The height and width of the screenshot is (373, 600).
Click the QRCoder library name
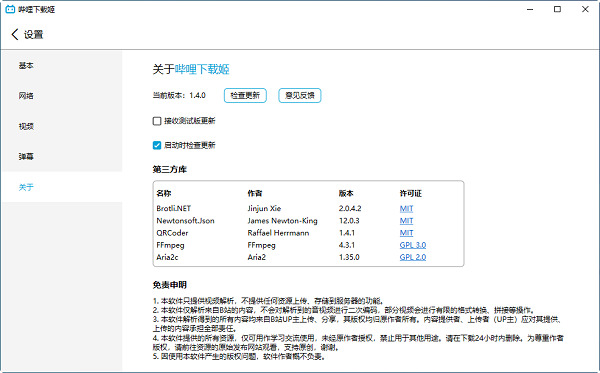(172, 233)
